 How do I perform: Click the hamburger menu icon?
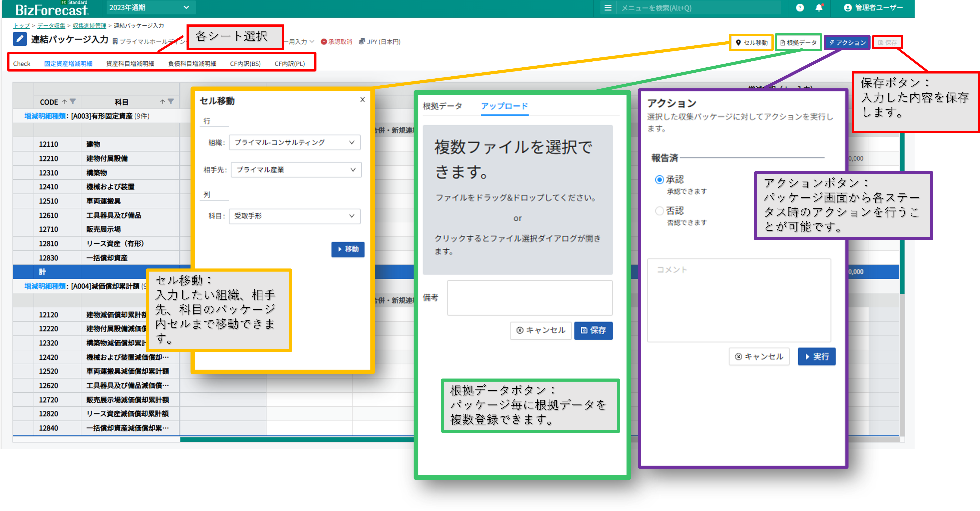pyautogui.click(x=608, y=8)
